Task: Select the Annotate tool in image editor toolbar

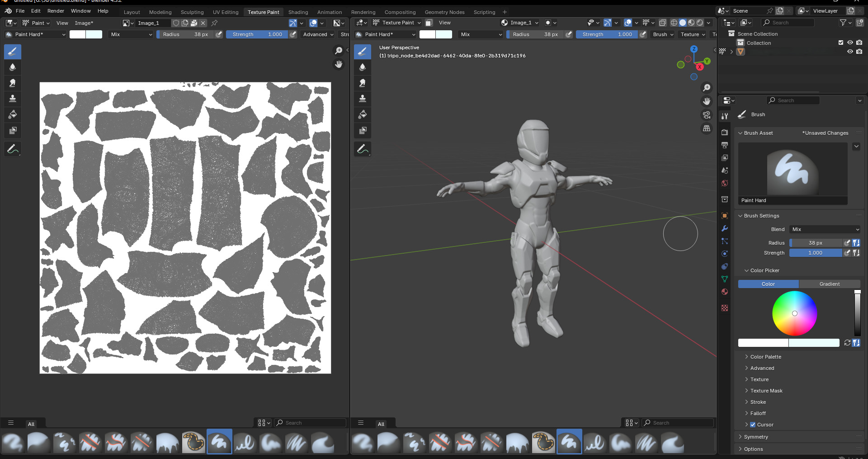Action: [13, 149]
